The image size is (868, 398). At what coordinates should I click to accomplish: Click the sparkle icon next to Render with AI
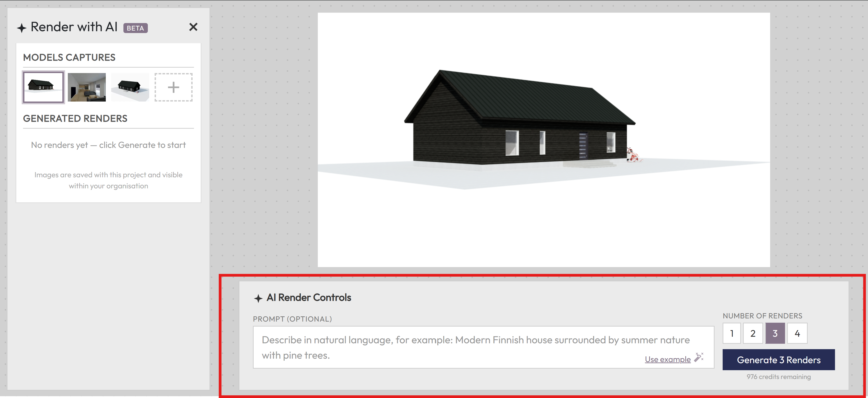click(21, 28)
